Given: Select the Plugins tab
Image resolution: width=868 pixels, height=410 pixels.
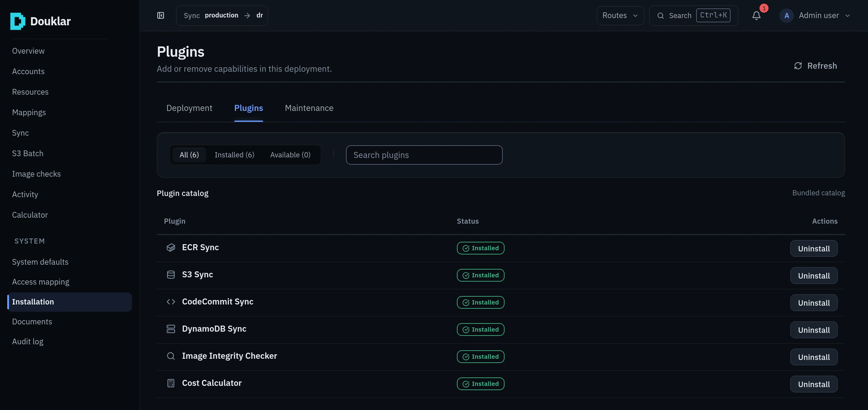Looking at the screenshot, I should (x=249, y=108).
